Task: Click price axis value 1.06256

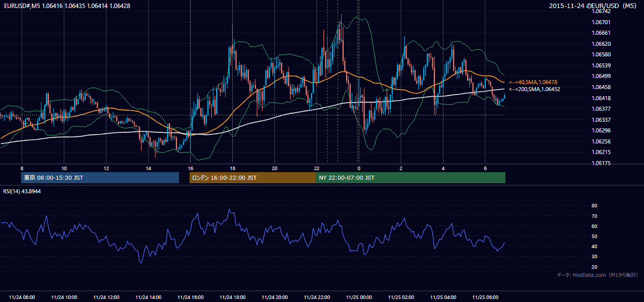Action: pyautogui.click(x=600, y=141)
